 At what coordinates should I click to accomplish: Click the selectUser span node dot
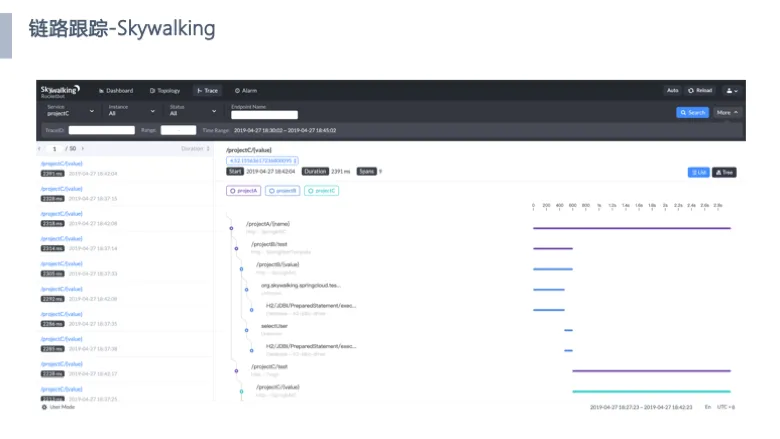click(246, 330)
